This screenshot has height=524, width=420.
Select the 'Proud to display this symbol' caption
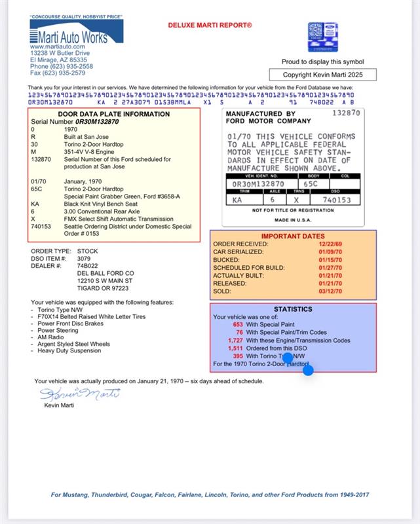coord(322,62)
